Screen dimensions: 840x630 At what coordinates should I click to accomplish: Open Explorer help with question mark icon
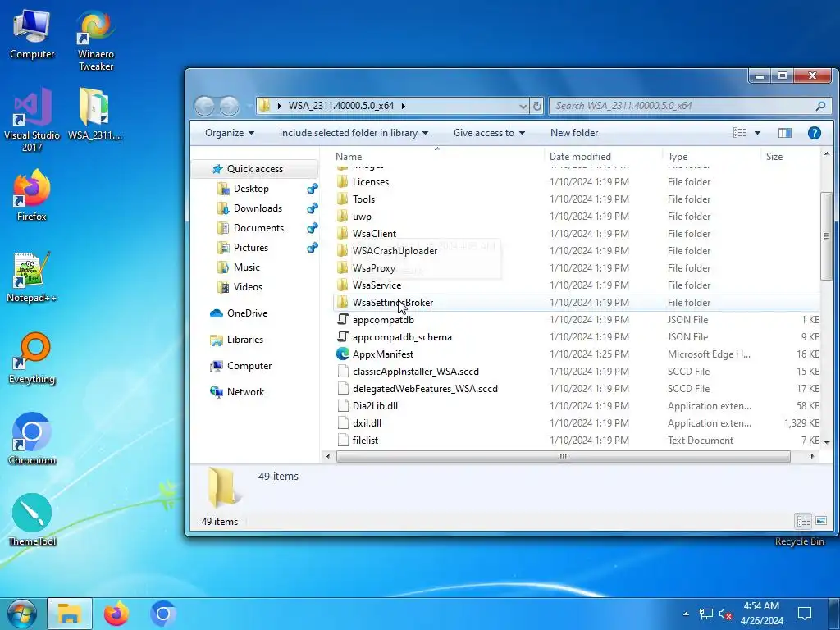click(x=815, y=133)
